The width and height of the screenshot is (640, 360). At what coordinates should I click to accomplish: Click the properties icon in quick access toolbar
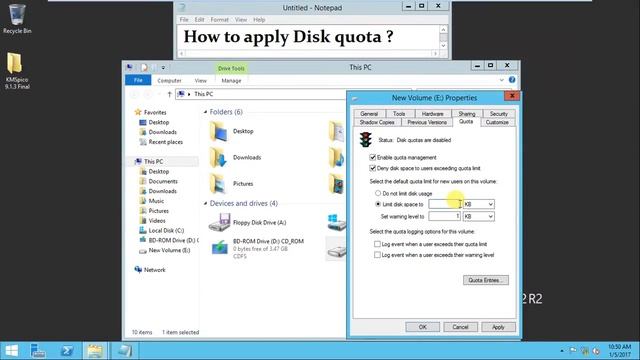(144, 68)
